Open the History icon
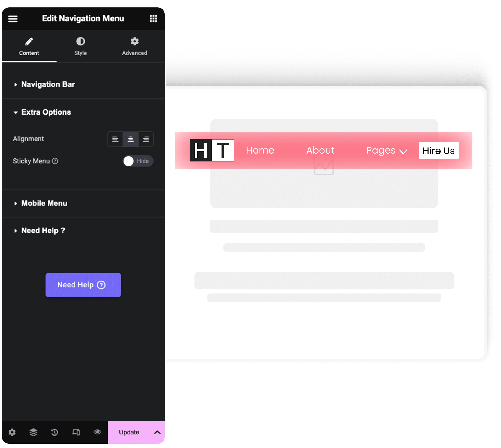The image size is (501, 448). (x=54, y=432)
